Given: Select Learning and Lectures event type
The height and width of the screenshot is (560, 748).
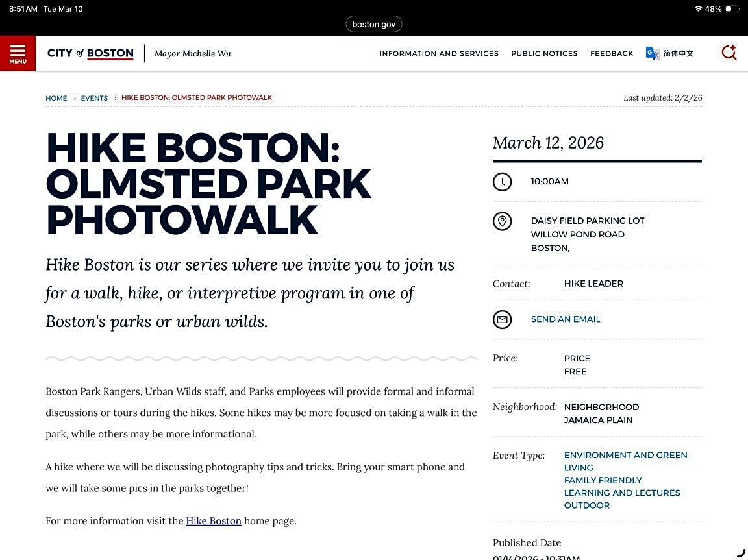Looking at the screenshot, I should [x=621, y=493].
